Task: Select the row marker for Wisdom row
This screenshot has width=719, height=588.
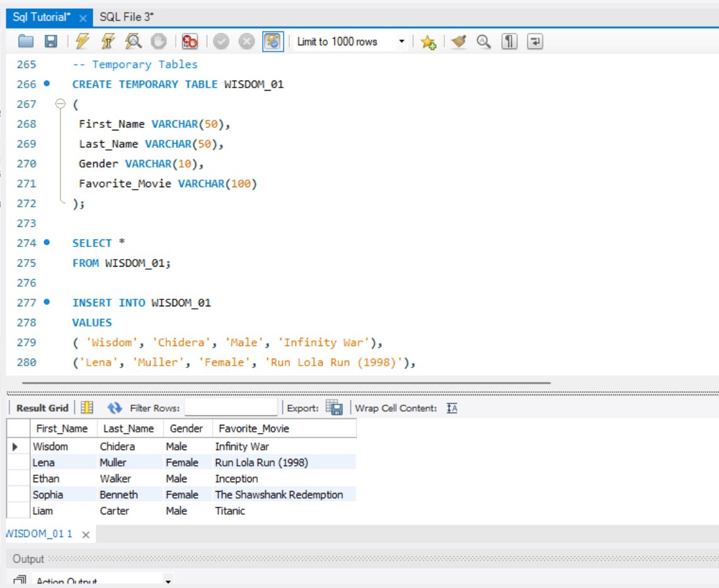Action: [x=18, y=446]
